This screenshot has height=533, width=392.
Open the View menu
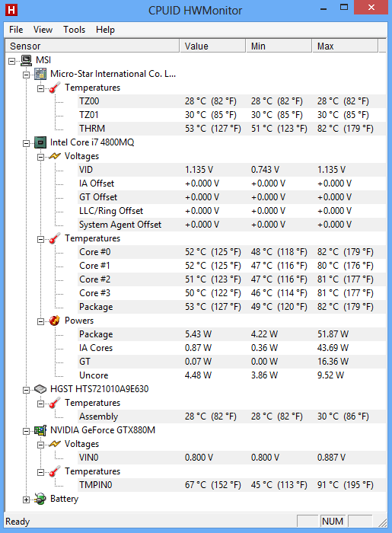coord(43,30)
